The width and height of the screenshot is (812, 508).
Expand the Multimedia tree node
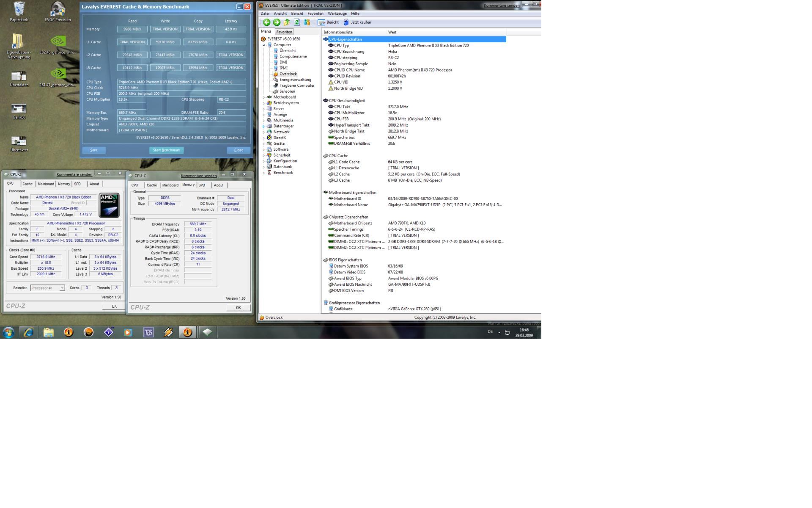pyautogui.click(x=263, y=120)
